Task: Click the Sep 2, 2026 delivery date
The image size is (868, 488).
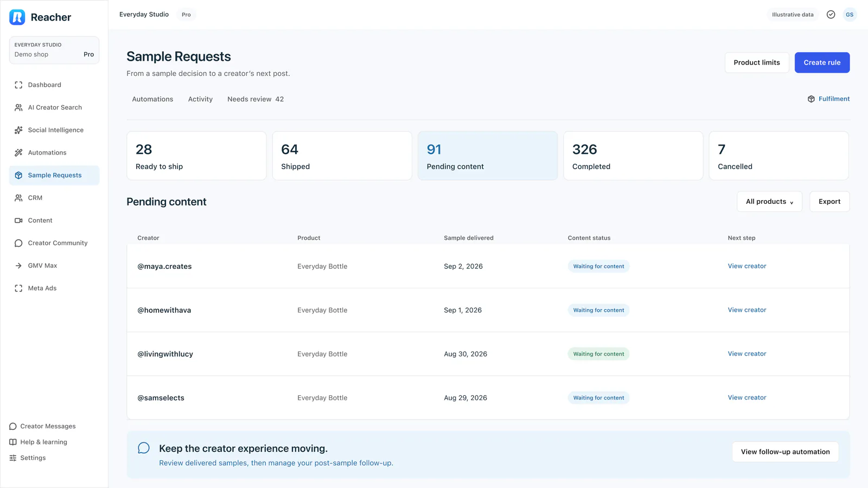Action: (463, 266)
